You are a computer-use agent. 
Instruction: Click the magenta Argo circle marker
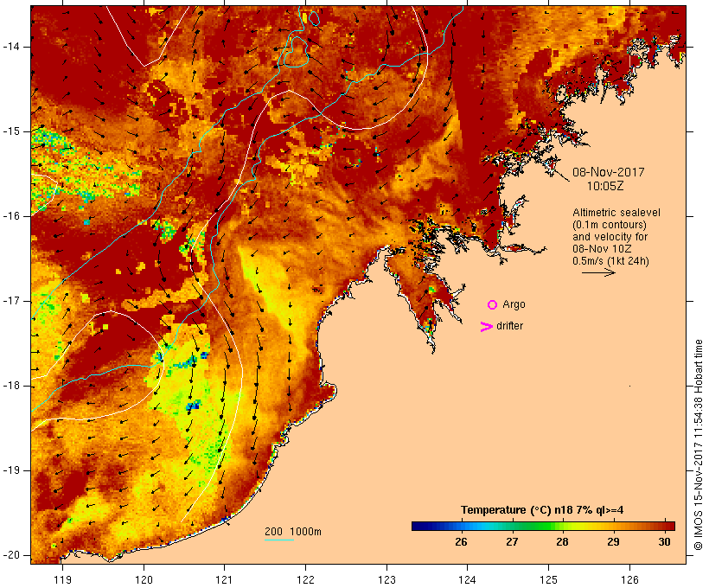493,305
